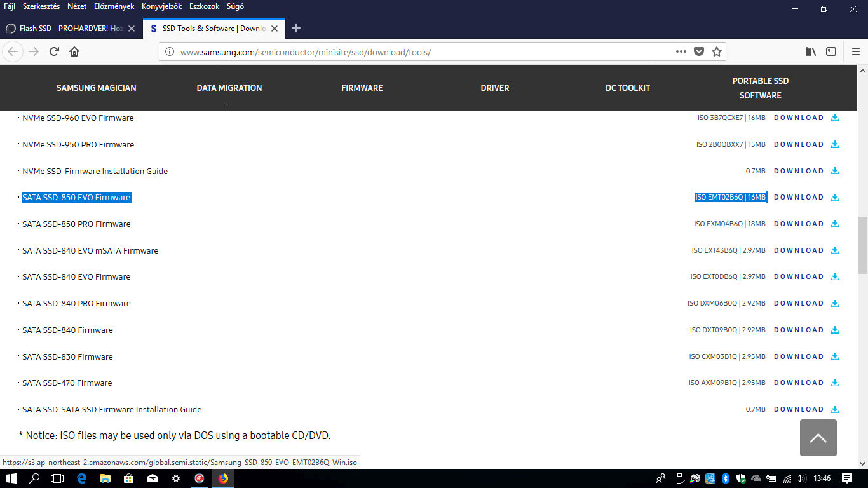868x488 pixels.
Task: Click the volume speaker tray icon
Action: 801,478
